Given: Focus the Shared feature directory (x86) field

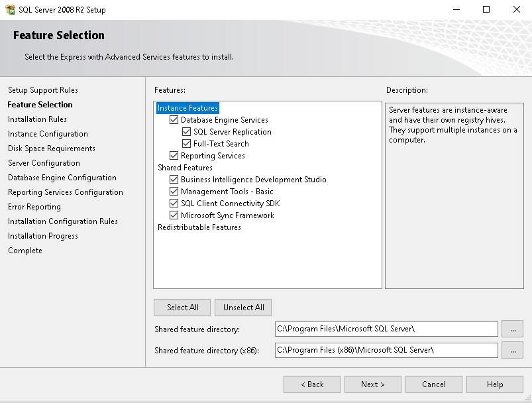Looking at the screenshot, I should pyautogui.click(x=386, y=350).
